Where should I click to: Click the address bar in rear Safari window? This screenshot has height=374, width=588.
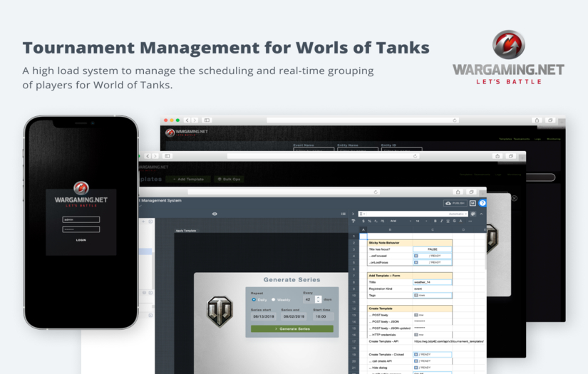click(x=363, y=120)
